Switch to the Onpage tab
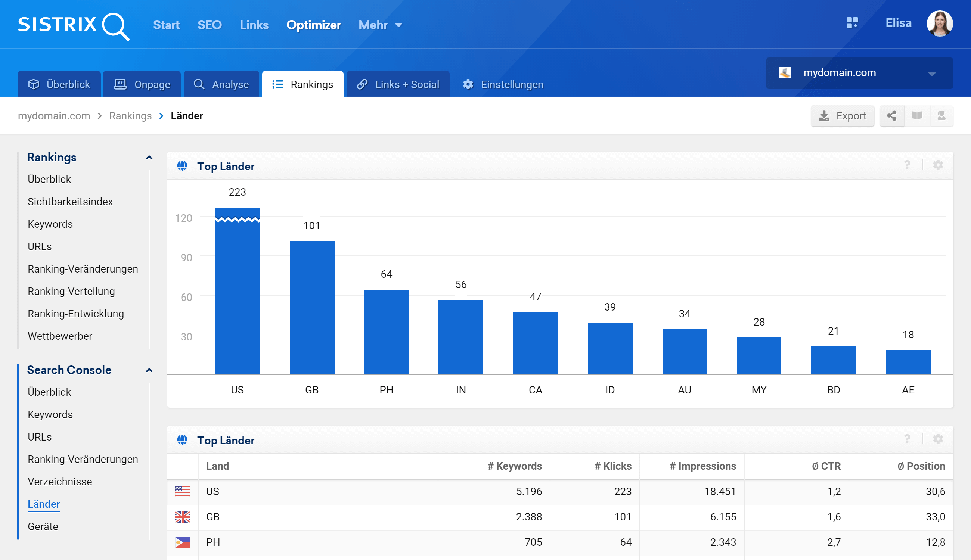Screen dimensions: 971x560 click(x=142, y=84)
